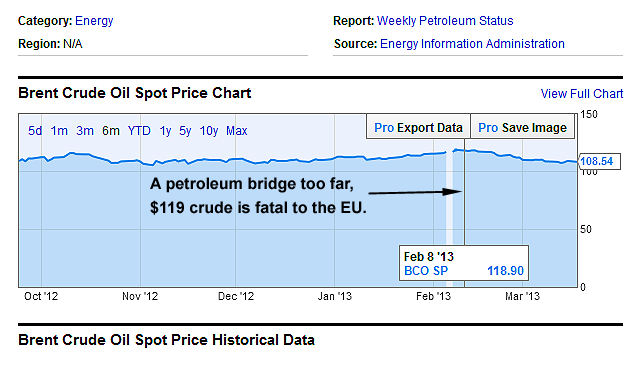The image size is (640, 366).
Task: Click the Jan '13 axis label
Action: pyautogui.click(x=335, y=296)
